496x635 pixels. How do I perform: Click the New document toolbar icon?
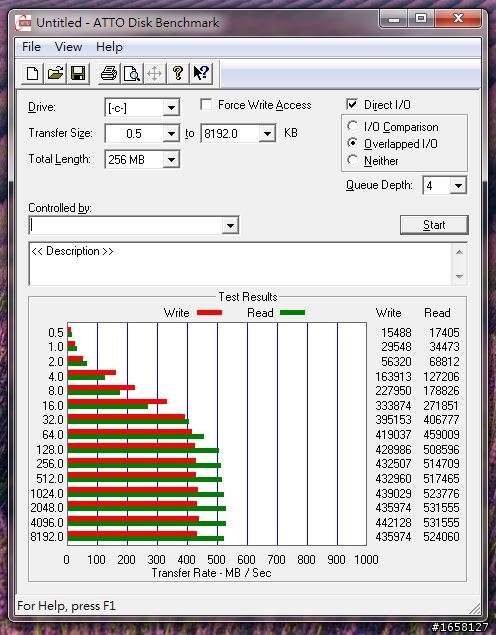pos(32,74)
